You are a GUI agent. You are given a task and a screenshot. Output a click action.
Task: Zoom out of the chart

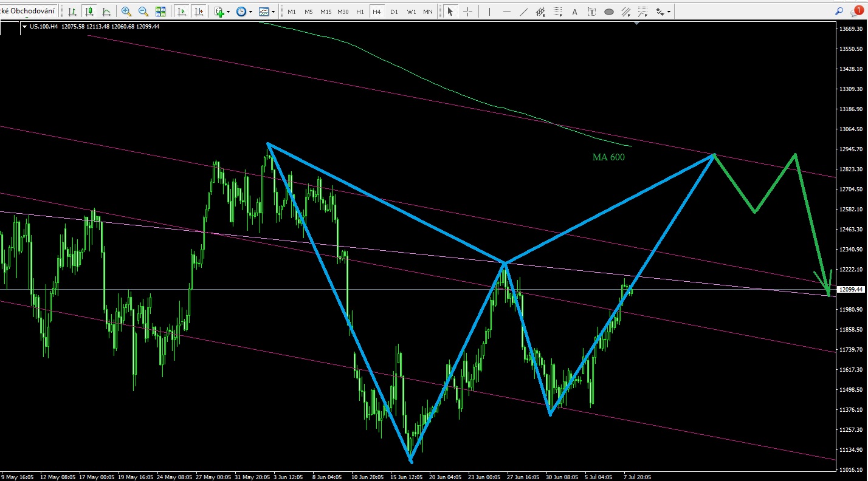coord(143,12)
